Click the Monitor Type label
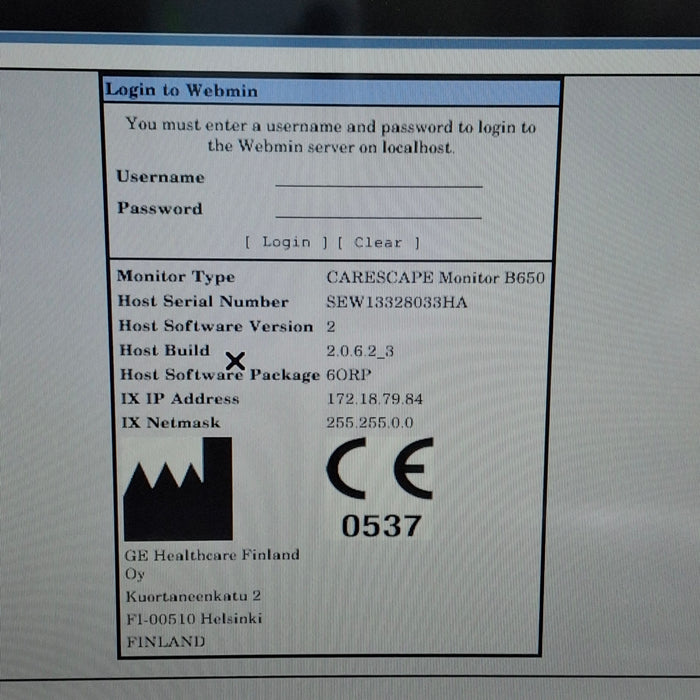700x700 pixels. point(176,277)
